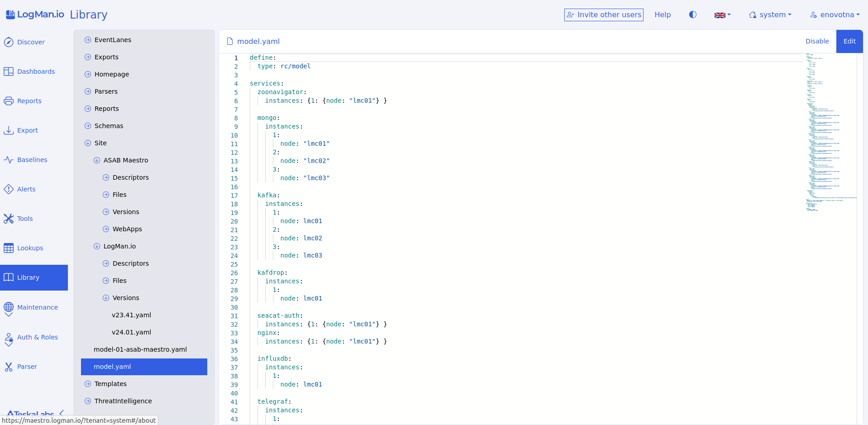Click the 'influxdb:' line in editor
The height and width of the screenshot is (425, 868).
(274, 358)
